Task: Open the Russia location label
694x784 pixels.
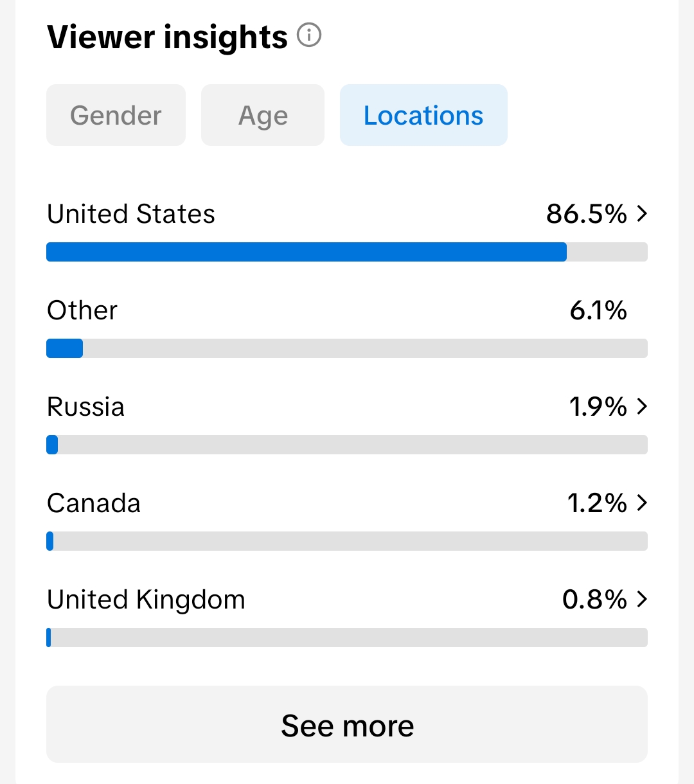Action: pos(86,407)
